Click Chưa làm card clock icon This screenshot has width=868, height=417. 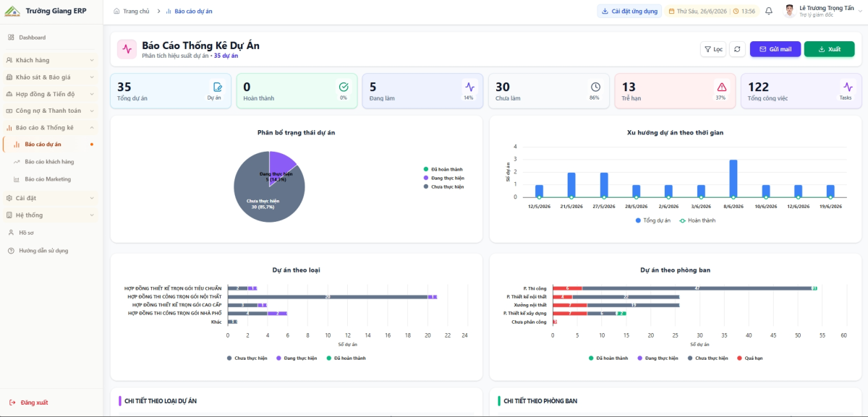click(595, 87)
